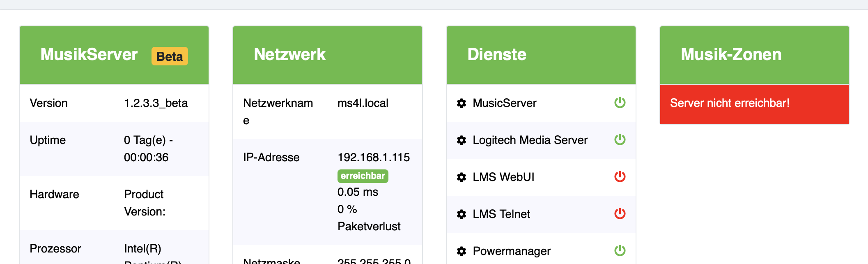Click the LMS Telnet gear icon
The width and height of the screenshot is (868, 264).
pos(462,214)
